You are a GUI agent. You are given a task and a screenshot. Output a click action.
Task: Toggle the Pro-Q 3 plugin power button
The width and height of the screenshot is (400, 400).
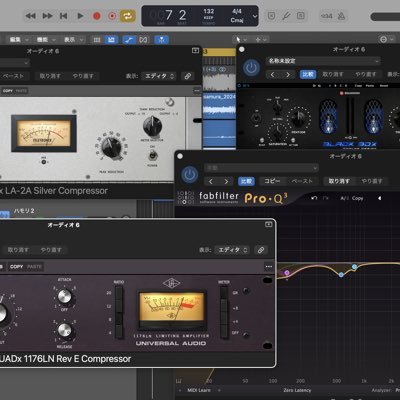click(x=190, y=174)
